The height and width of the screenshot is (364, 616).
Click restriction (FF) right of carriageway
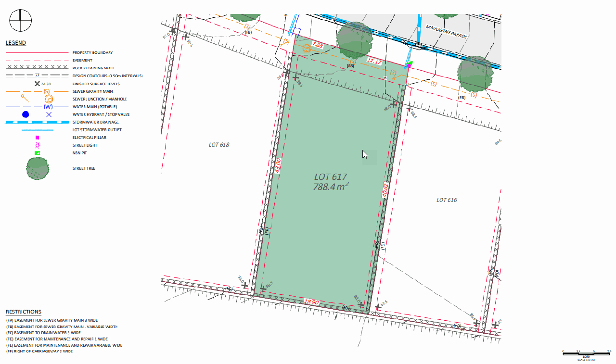(39, 351)
